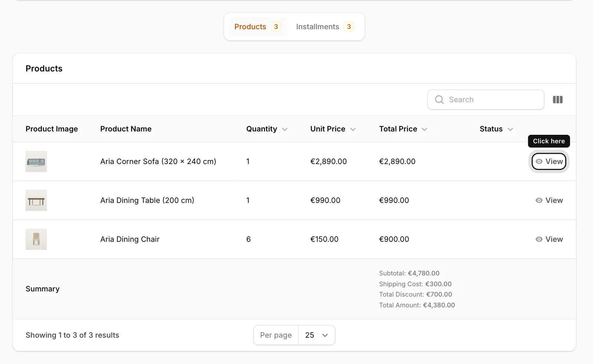Click the 'Showing 1 to 3 of 3 results' text
Image resolution: width=593 pixels, height=364 pixels.
tap(72, 335)
